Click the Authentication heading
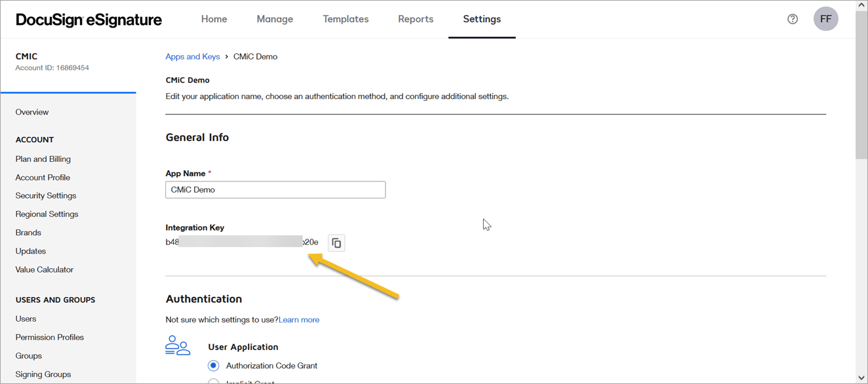This screenshot has height=384, width=868. tap(204, 299)
